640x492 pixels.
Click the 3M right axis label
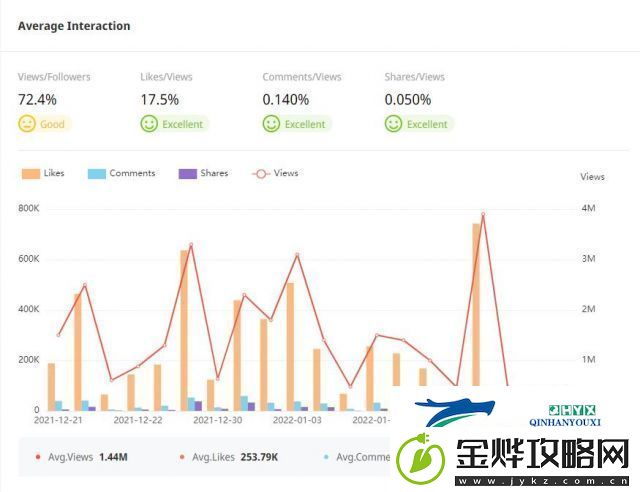[x=589, y=258]
